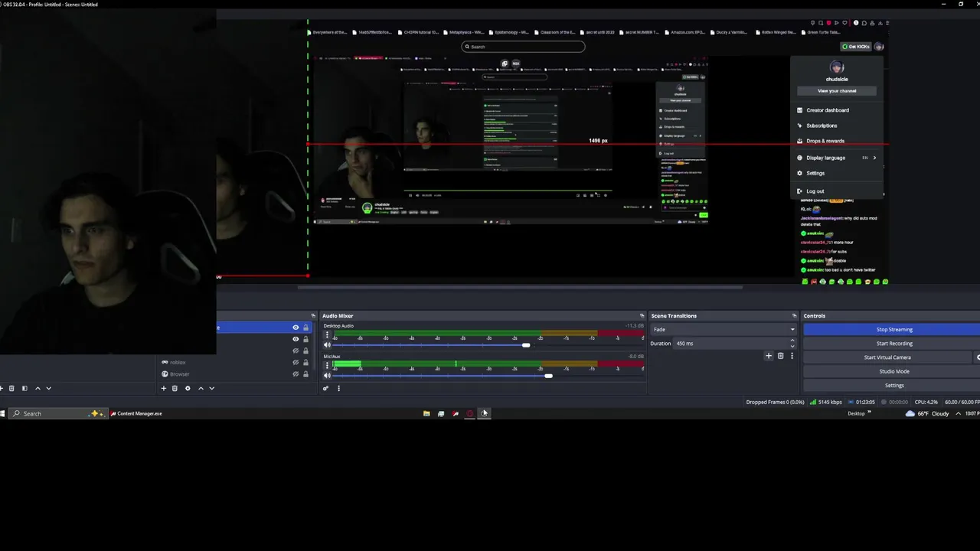Viewport: 980px width, 551px height.
Task: Open the Fade transition dropdown
Action: point(724,329)
